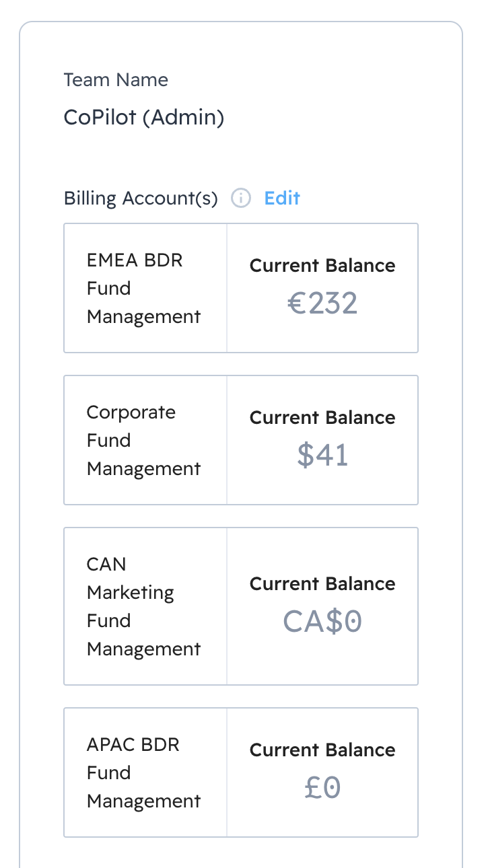Click the CoPilot (Admin) team name
Image resolution: width=486 pixels, height=868 pixels.
coord(143,118)
